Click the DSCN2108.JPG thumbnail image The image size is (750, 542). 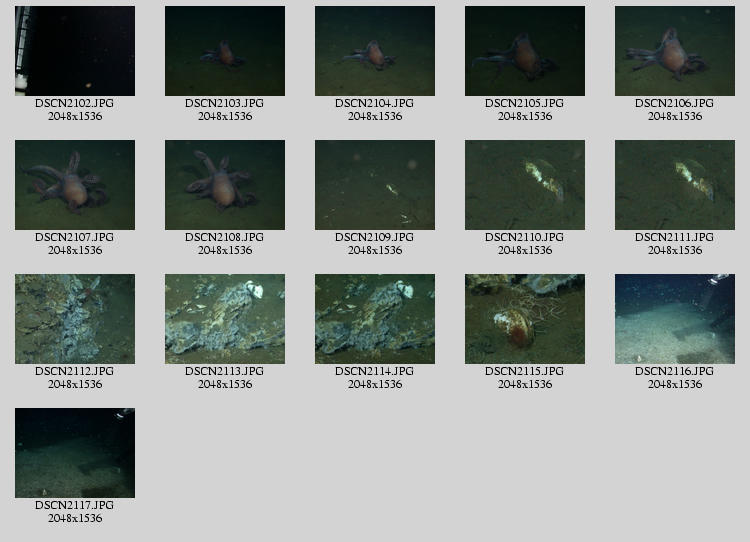[x=225, y=185]
